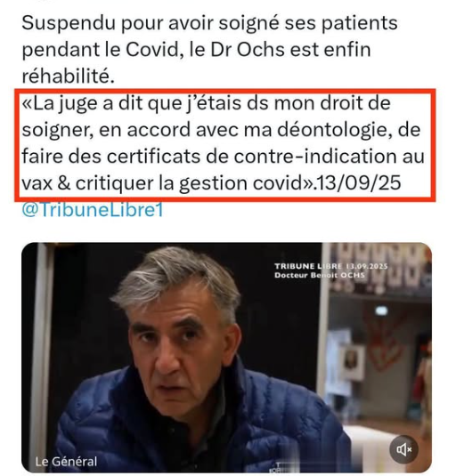
Task: Click the top edge of the red highlight box
Action: click(x=225, y=92)
